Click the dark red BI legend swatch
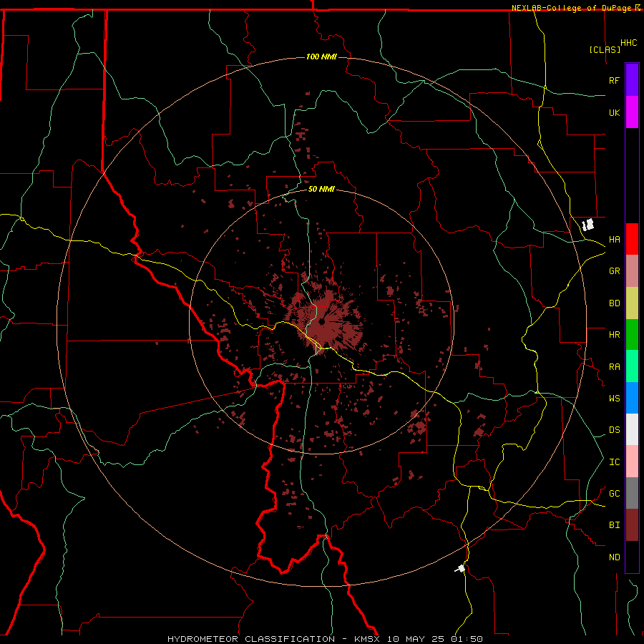Viewport: 644px width, 644px height. (632, 525)
